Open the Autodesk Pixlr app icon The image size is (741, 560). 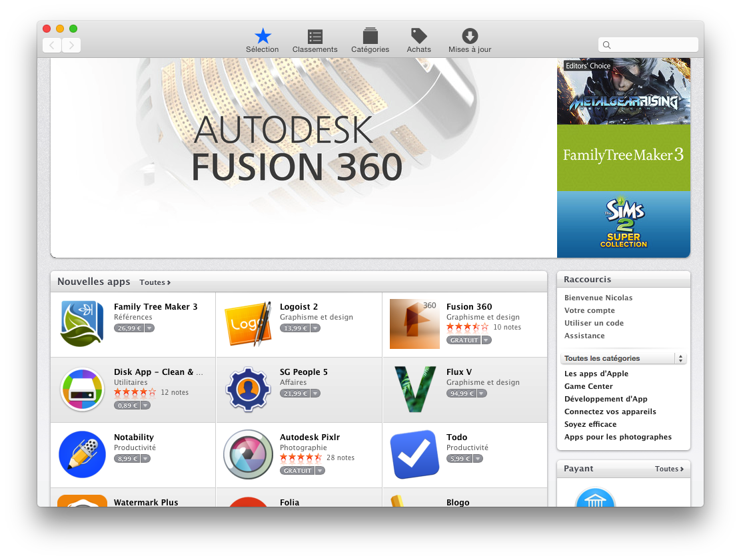click(248, 454)
